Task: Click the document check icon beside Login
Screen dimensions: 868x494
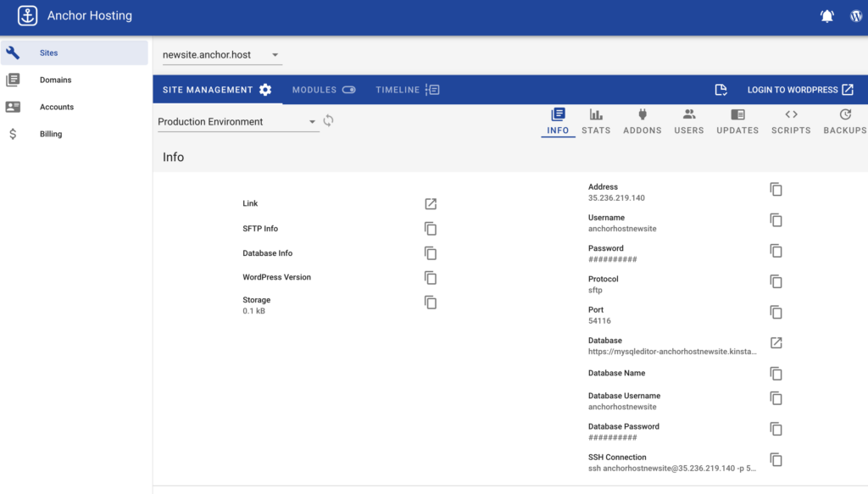Action: [x=721, y=90]
